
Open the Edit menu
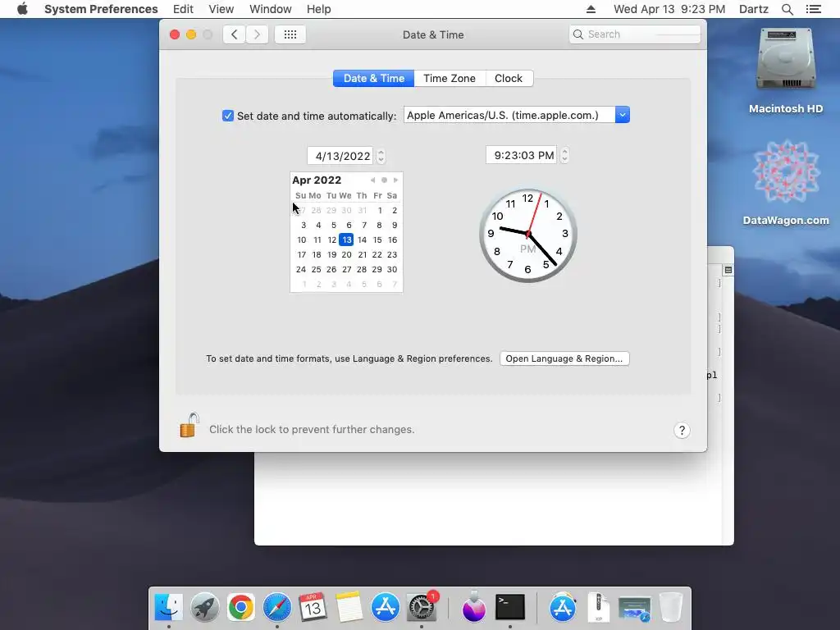click(x=183, y=9)
